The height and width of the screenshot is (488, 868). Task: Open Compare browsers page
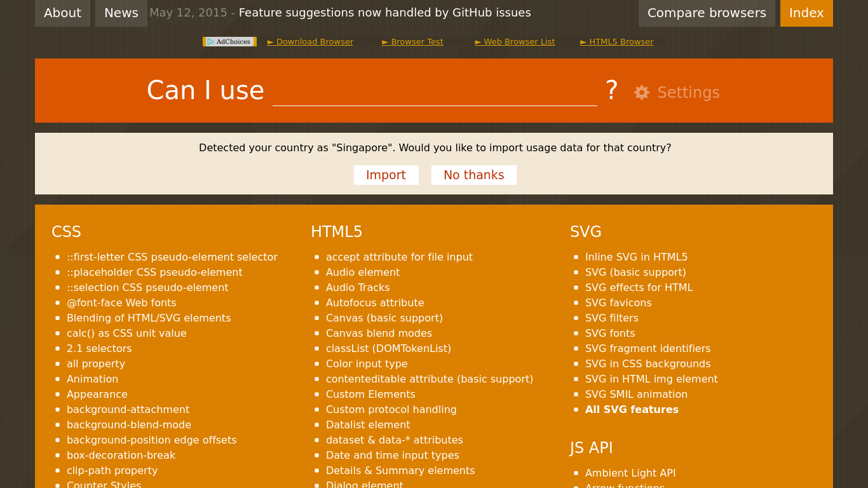click(x=707, y=13)
